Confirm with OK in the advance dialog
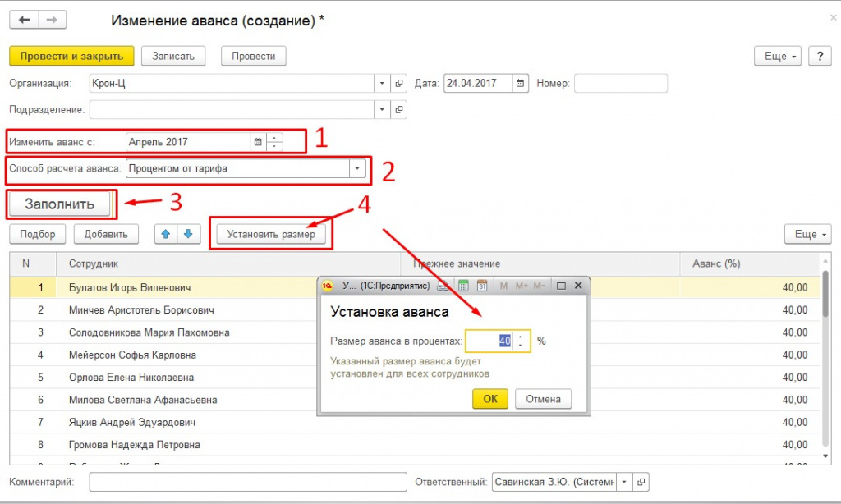This screenshot has height=504, width=841. [490, 399]
